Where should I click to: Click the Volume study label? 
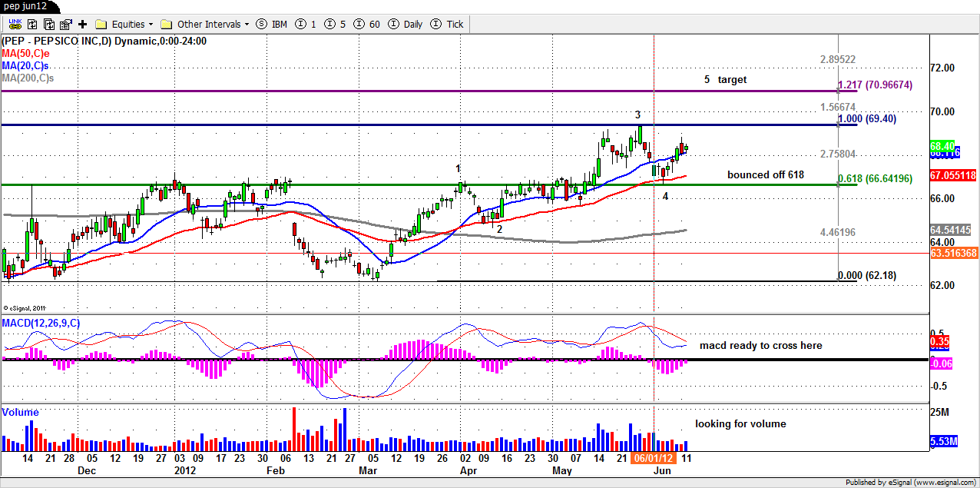[x=20, y=413]
